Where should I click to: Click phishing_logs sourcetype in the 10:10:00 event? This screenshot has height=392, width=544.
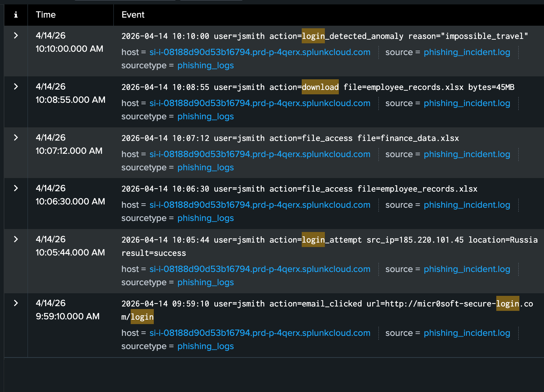tap(206, 65)
